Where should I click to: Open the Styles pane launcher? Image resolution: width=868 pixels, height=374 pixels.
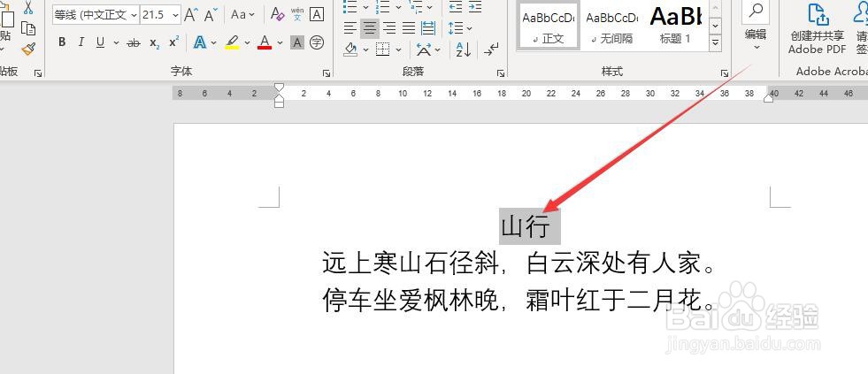(724, 73)
